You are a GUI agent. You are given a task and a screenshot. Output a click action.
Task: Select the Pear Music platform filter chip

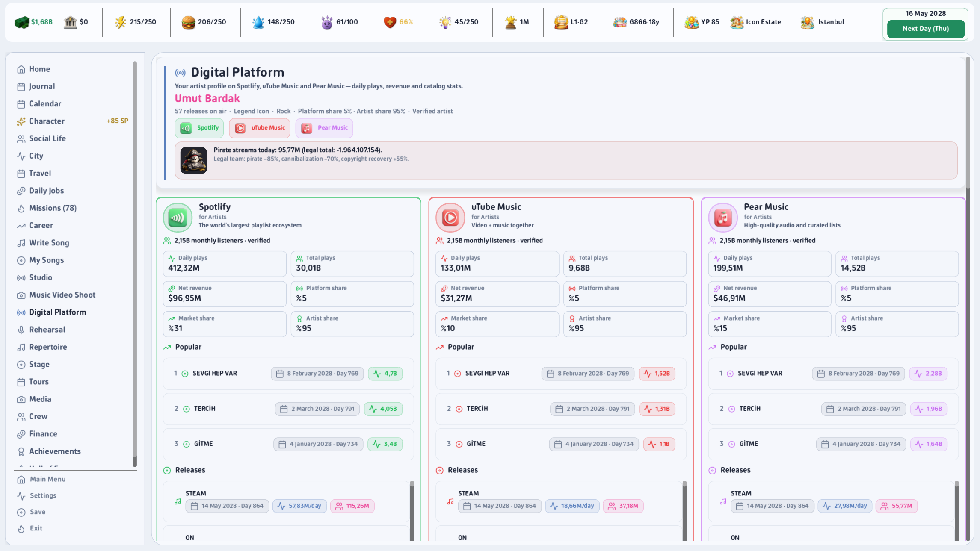pos(324,128)
